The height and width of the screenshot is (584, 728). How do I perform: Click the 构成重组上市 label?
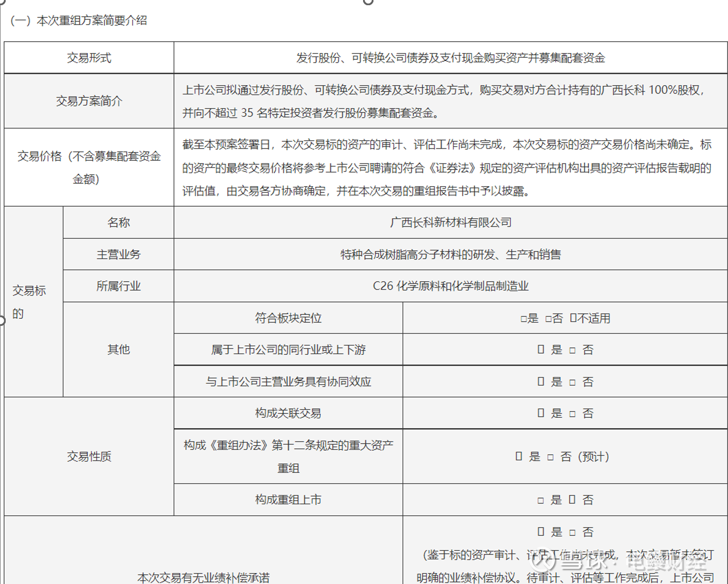click(x=288, y=500)
